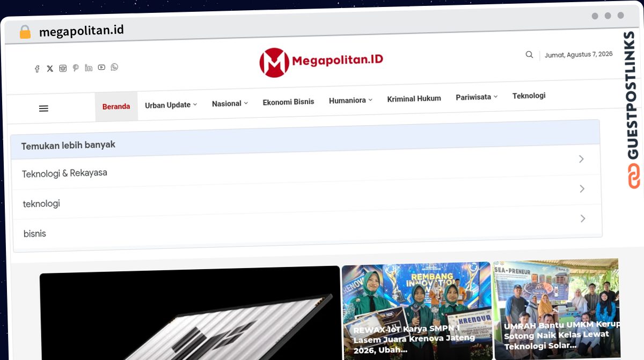The height and width of the screenshot is (360, 644).
Task: Expand the Humaniora dropdown menu
Action: tap(350, 100)
